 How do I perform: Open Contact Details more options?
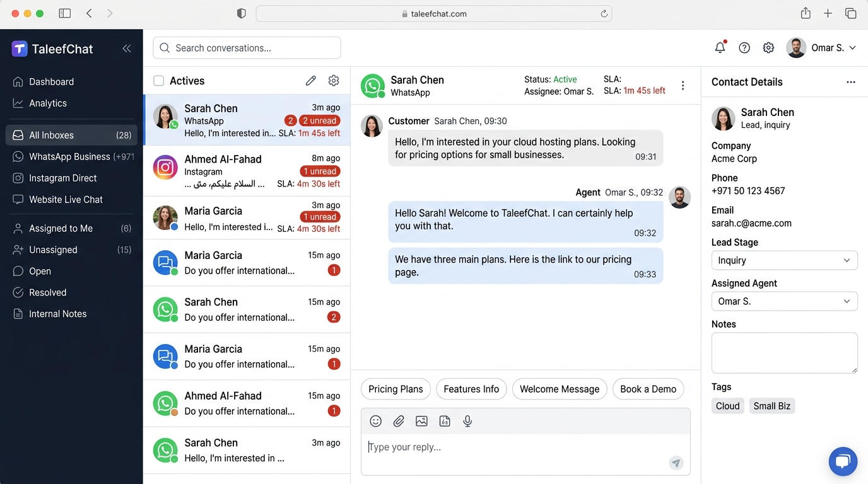[x=851, y=82]
